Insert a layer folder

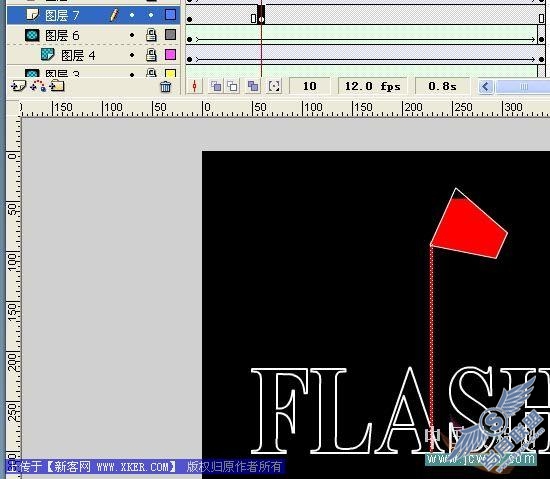56,86
